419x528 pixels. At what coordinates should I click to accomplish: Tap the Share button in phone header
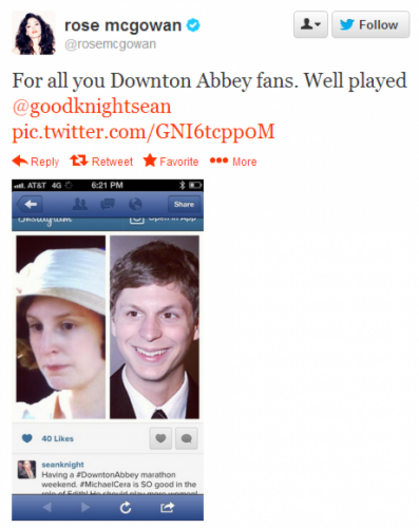click(x=184, y=204)
